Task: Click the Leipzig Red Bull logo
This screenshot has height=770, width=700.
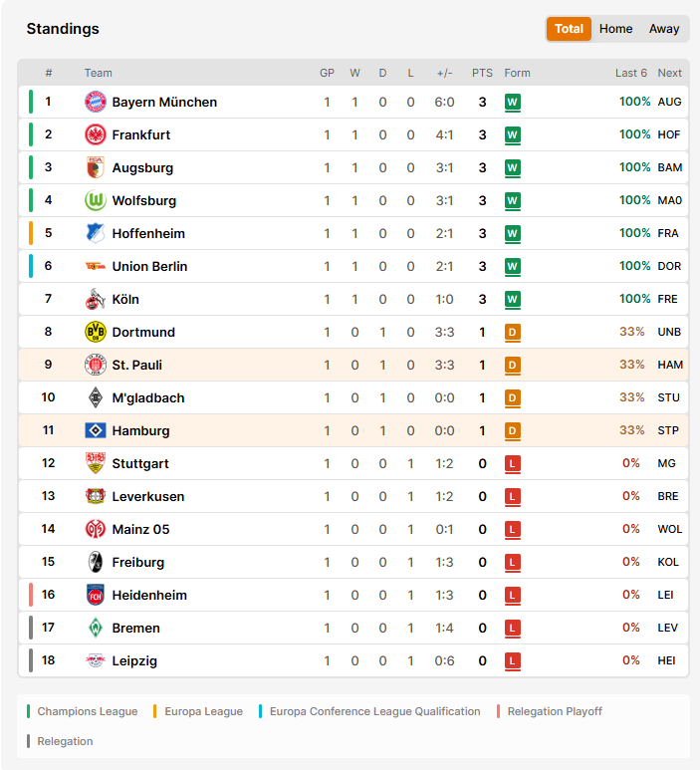Action: (96, 660)
